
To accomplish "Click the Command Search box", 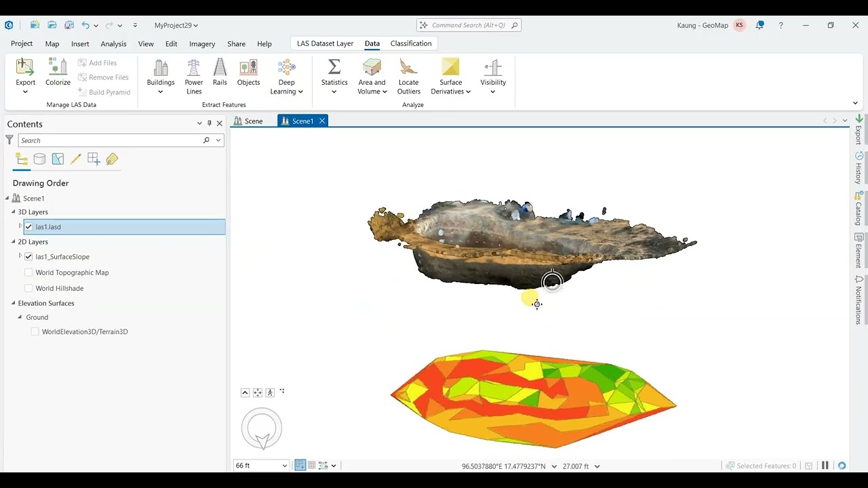I will (x=469, y=25).
